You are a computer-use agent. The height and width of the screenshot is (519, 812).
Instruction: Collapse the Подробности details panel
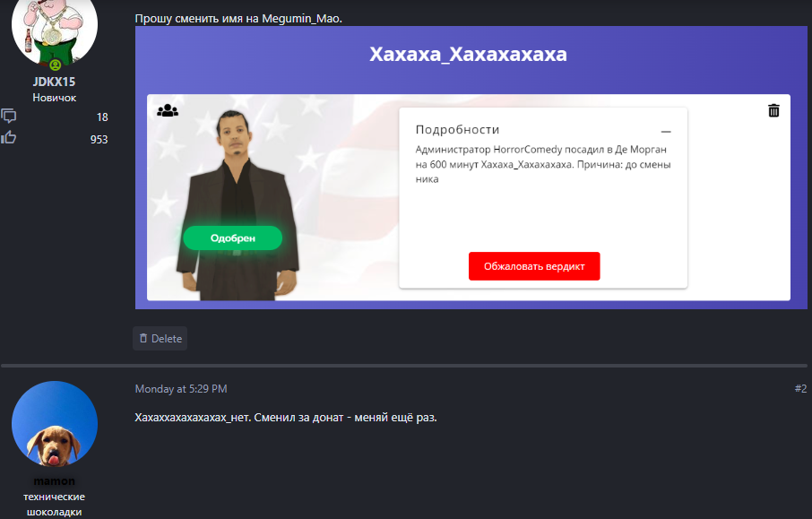click(x=666, y=132)
